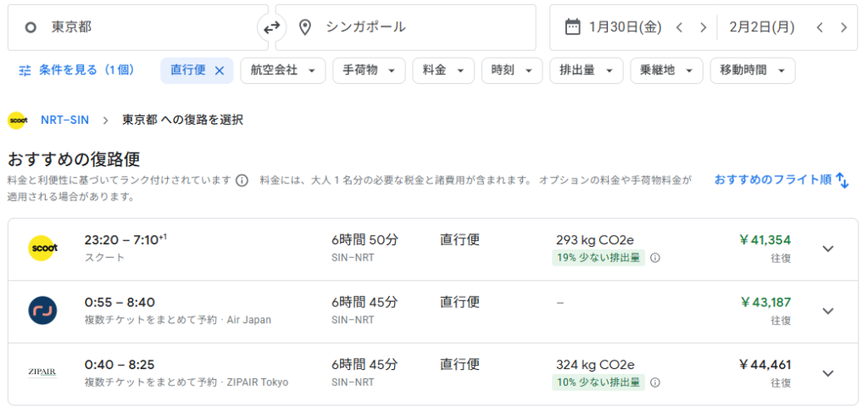Go to previous day for January 30 departure
The width and height of the screenshot is (868, 414).
pyautogui.click(x=679, y=27)
